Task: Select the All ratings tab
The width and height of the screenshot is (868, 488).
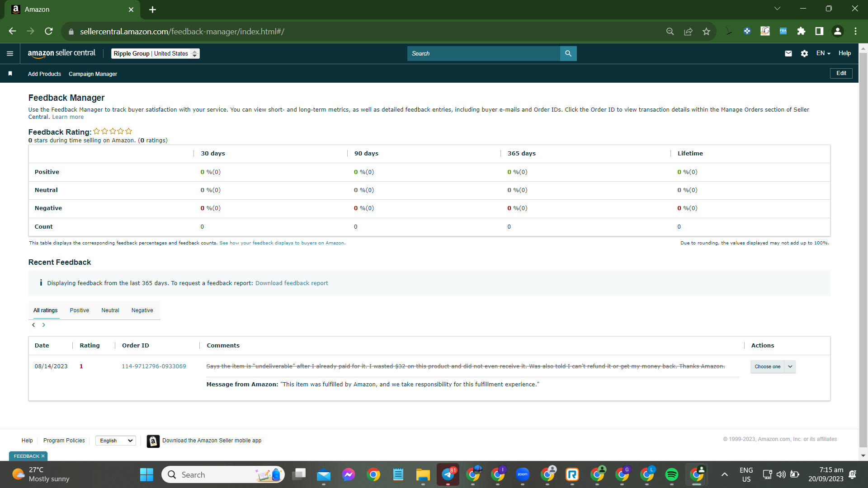Action: 46,310
